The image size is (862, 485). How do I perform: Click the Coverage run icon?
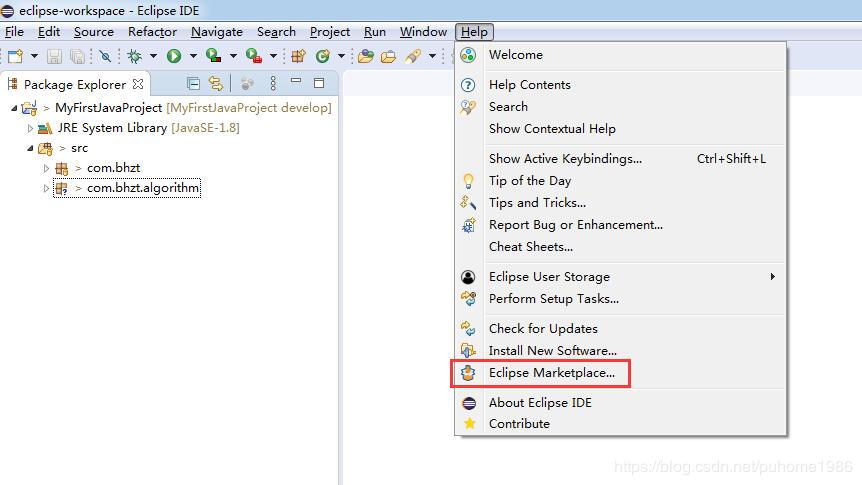pos(213,56)
